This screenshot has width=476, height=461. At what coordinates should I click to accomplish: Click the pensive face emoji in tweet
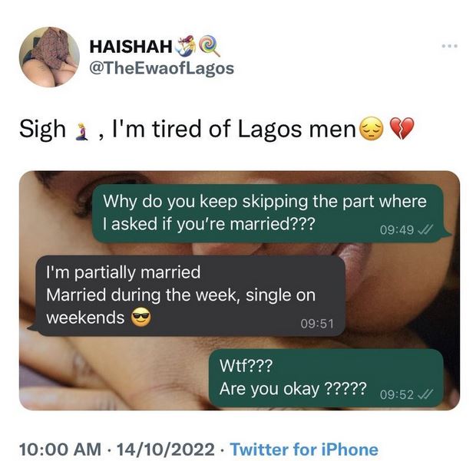tap(371, 128)
